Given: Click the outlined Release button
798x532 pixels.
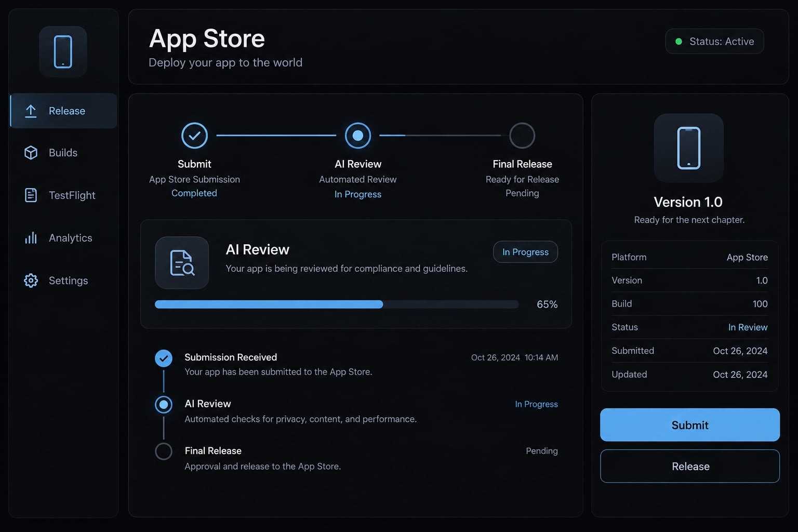Looking at the screenshot, I should tap(690, 466).
